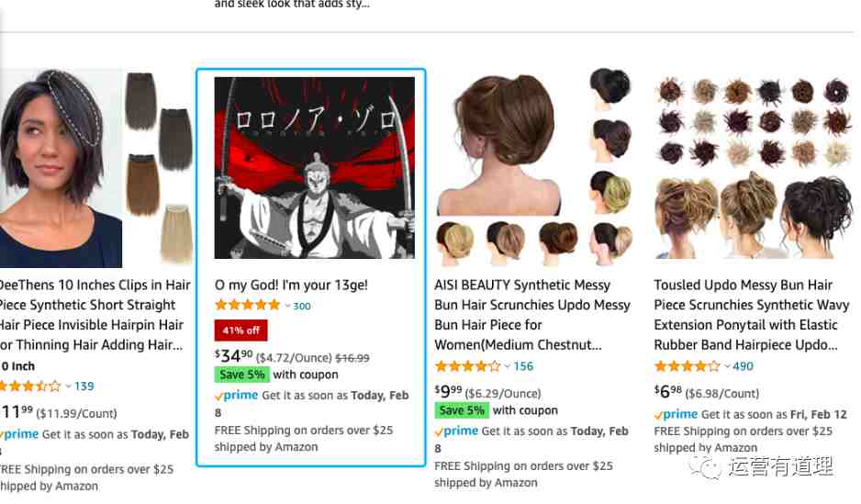The image size is (861, 504).
Task: Expand rating chevron beside 300 reviews
Action: (x=287, y=307)
